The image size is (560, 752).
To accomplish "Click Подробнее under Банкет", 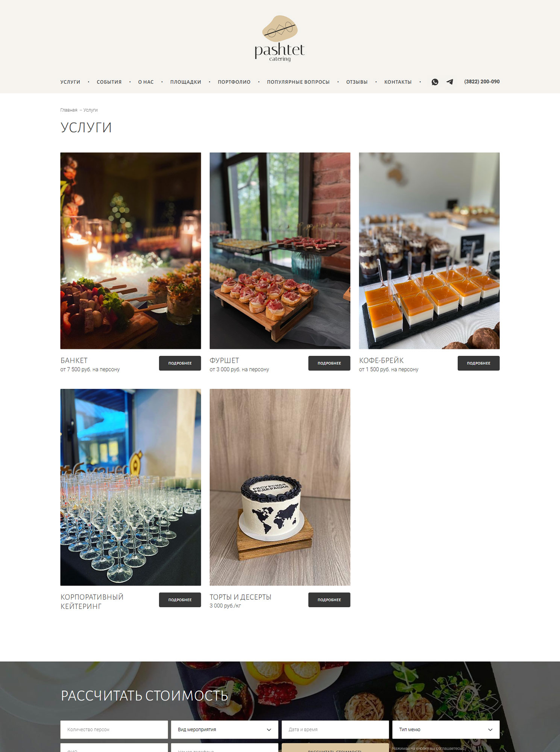I will tap(180, 363).
